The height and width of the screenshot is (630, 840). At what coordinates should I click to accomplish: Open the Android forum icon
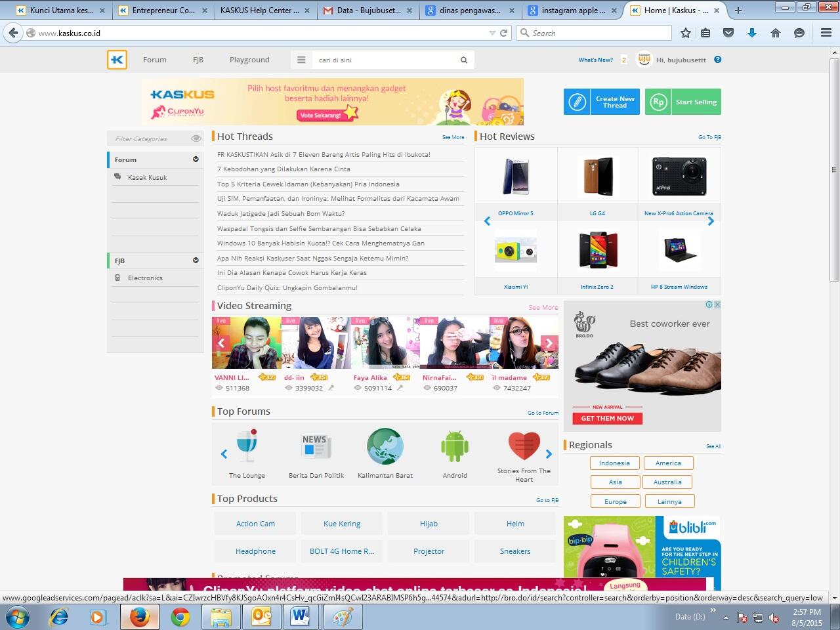point(455,446)
